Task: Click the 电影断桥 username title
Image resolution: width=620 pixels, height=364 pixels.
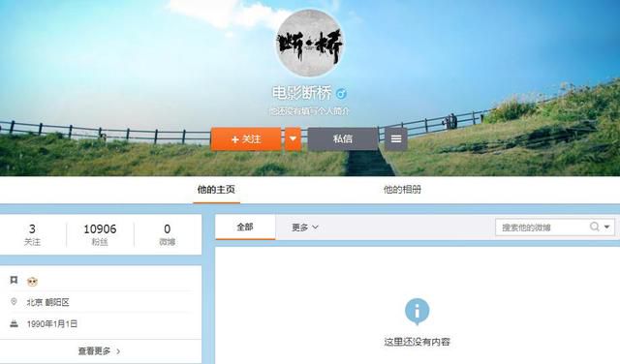Action: pyautogui.click(x=301, y=94)
